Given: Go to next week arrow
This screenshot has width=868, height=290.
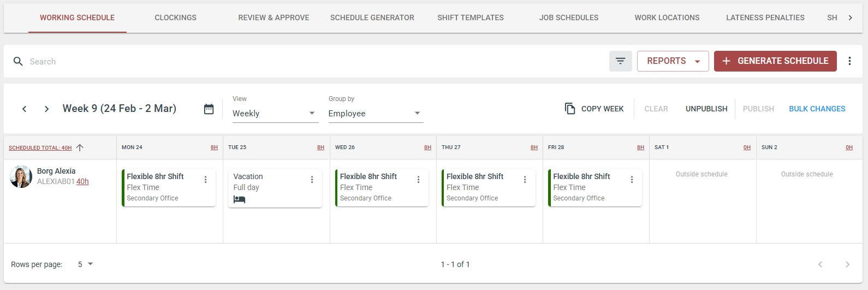Looking at the screenshot, I should click(47, 109).
